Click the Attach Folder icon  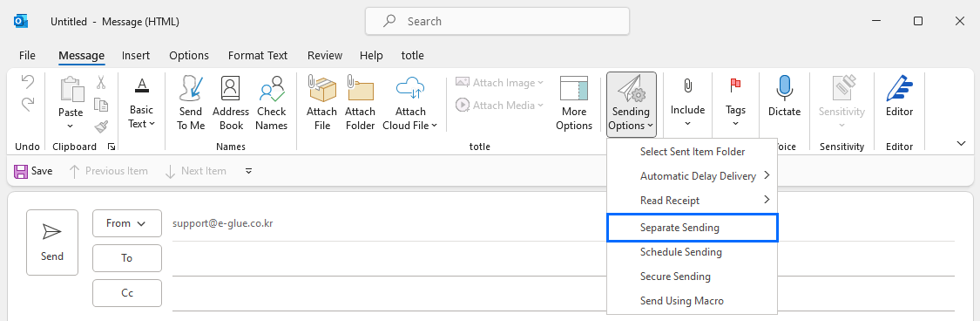(x=360, y=88)
